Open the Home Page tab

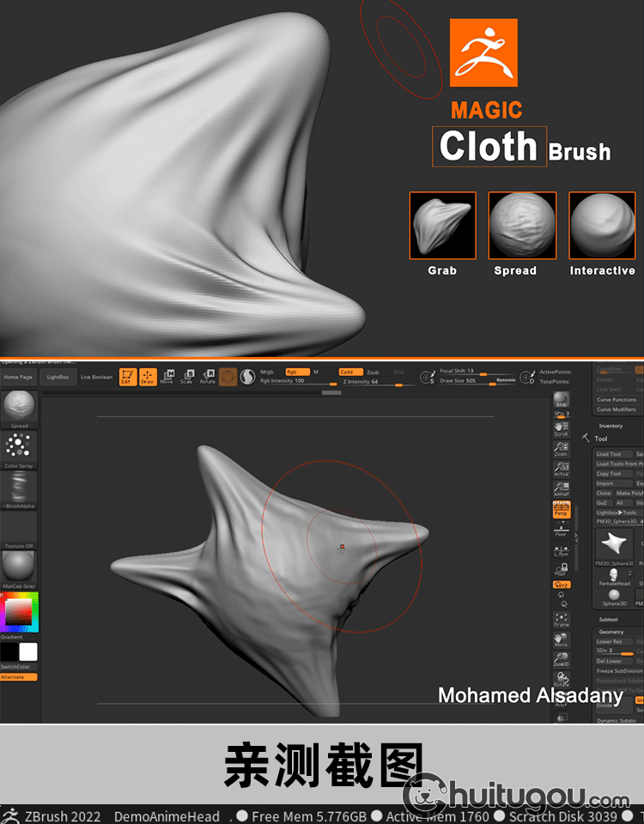tap(18, 377)
